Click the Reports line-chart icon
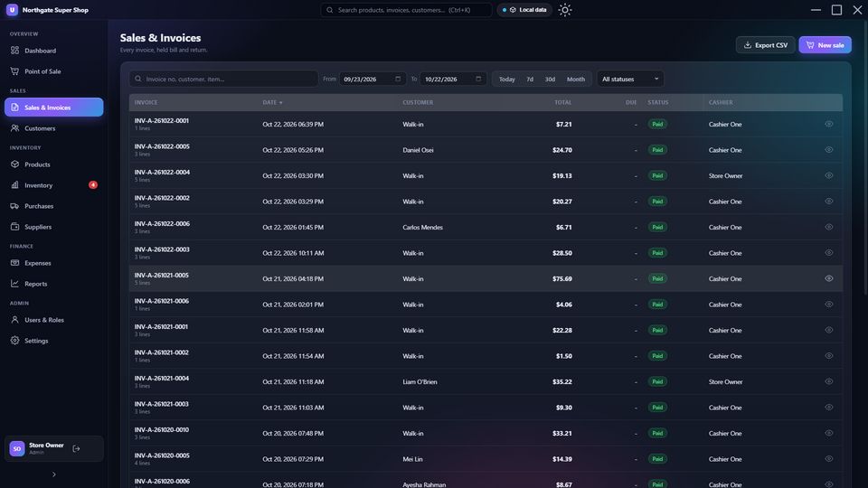 pyautogui.click(x=15, y=284)
